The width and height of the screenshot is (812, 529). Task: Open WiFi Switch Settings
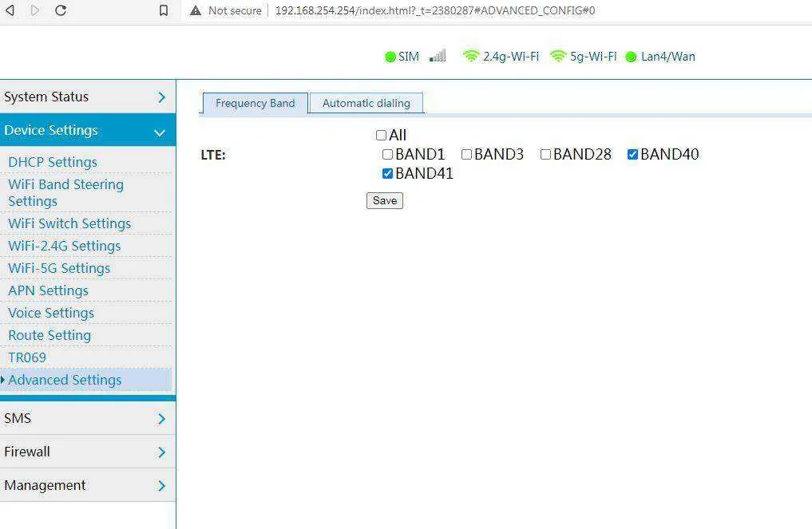(69, 223)
